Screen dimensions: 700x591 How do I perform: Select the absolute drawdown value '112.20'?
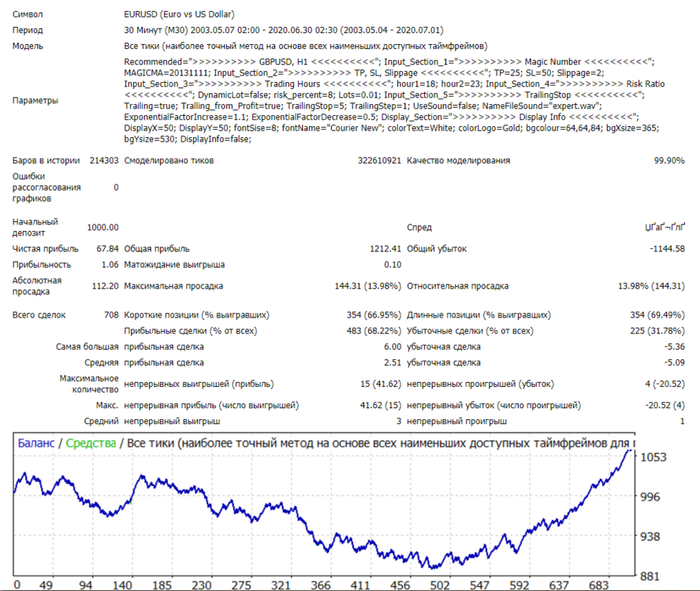coord(106,286)
